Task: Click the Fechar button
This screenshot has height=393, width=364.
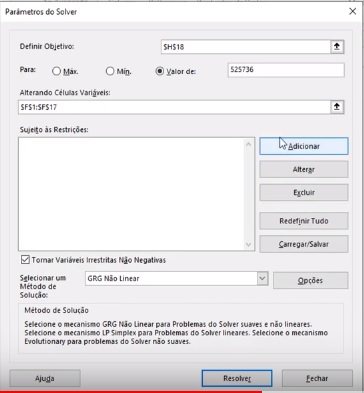Action: pyautogui.click(x=317, y=379)
